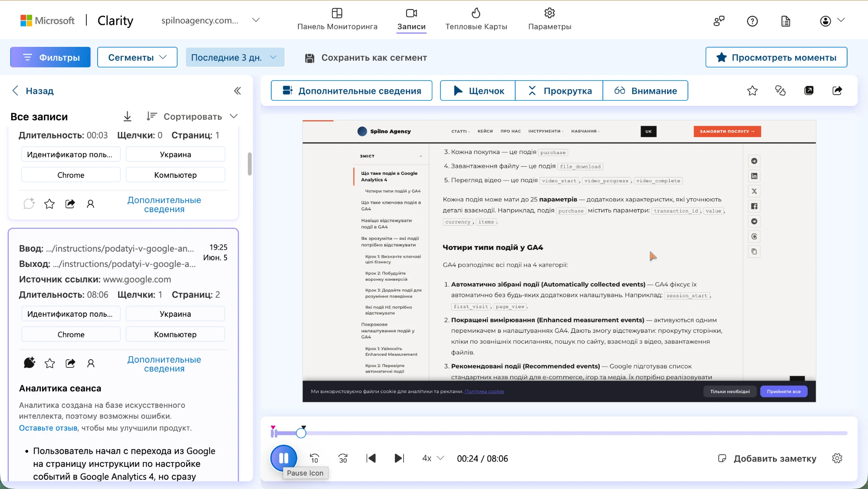Screen dimensions: 868x489
Task: View user profile icon on first card
Action: pos(90,203)
